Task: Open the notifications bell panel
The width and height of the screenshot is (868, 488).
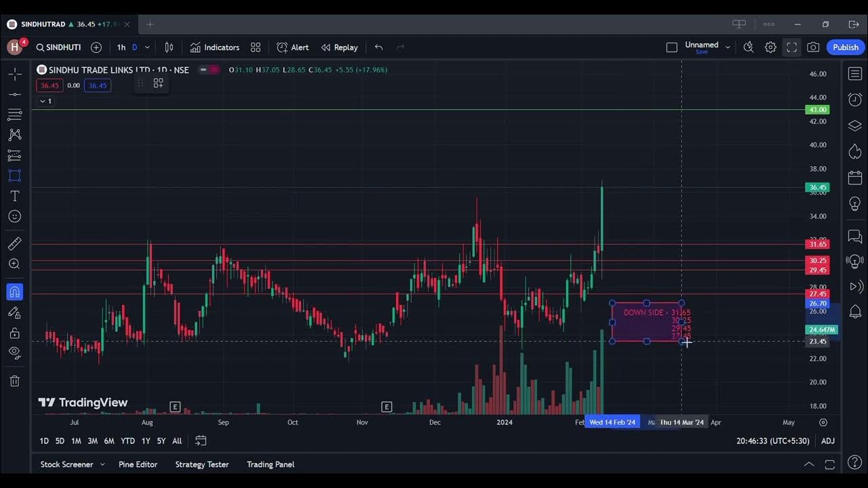Action: (x=855, y=312)
